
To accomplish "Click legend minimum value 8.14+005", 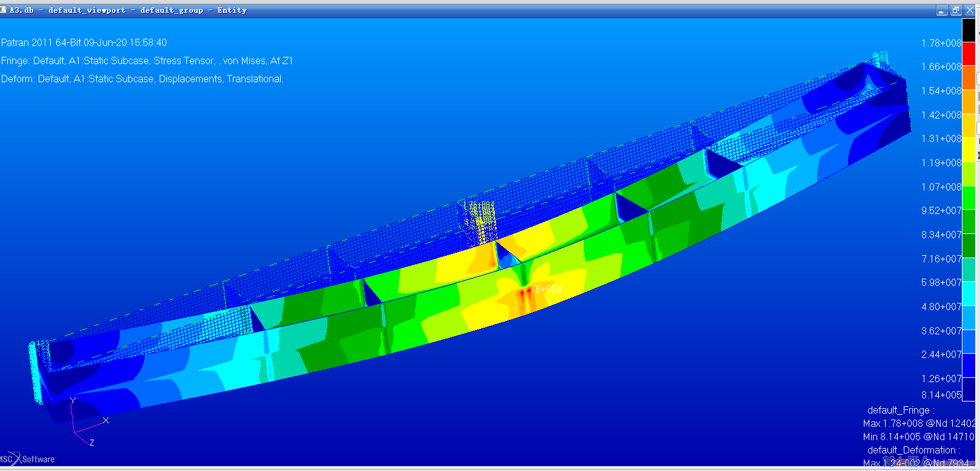I will point(941,395).
